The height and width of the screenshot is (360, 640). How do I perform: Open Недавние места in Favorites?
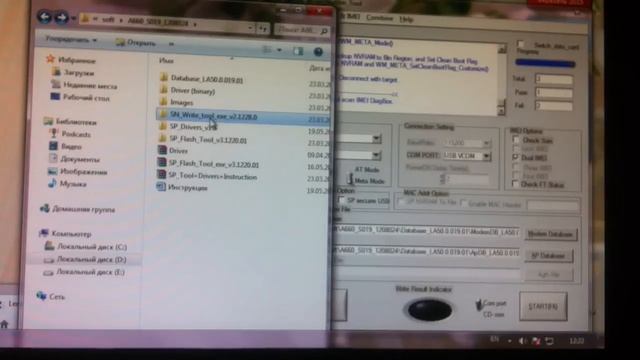point(84,86)
